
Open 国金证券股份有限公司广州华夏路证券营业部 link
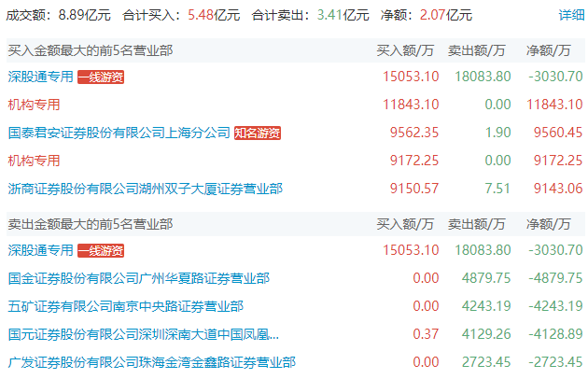pyautogui.click(x=139, y=278)
